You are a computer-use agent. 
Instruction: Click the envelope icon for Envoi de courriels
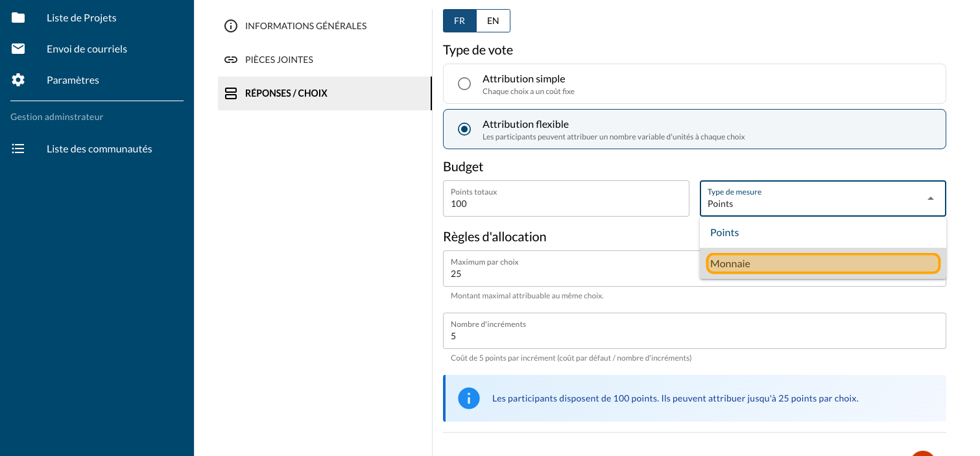pos(18,49)
